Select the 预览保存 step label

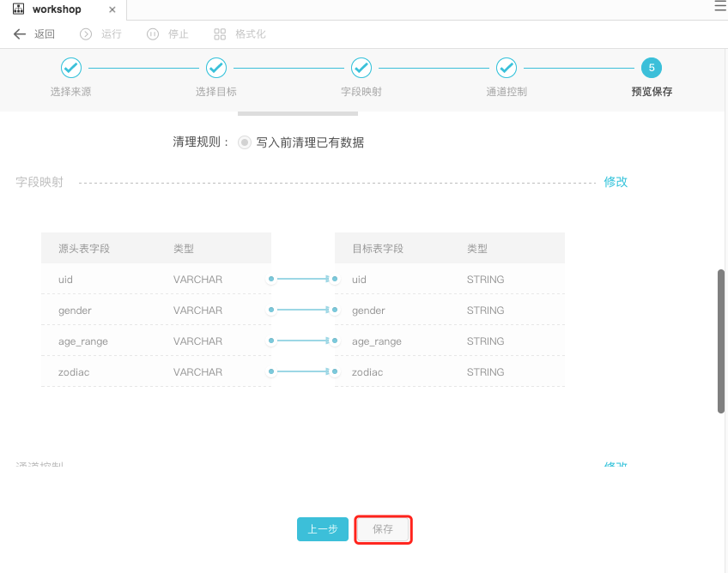pyautogui.click(x=652, y=92)
